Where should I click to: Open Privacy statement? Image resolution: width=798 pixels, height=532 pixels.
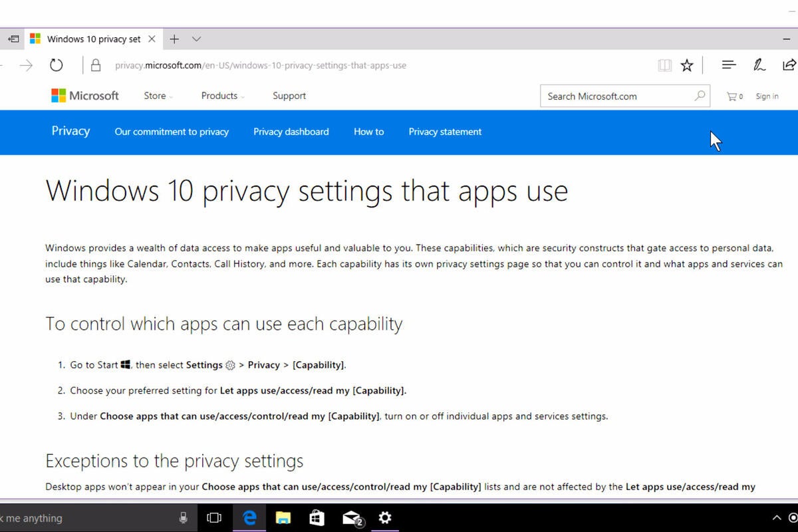click(445, 132)
